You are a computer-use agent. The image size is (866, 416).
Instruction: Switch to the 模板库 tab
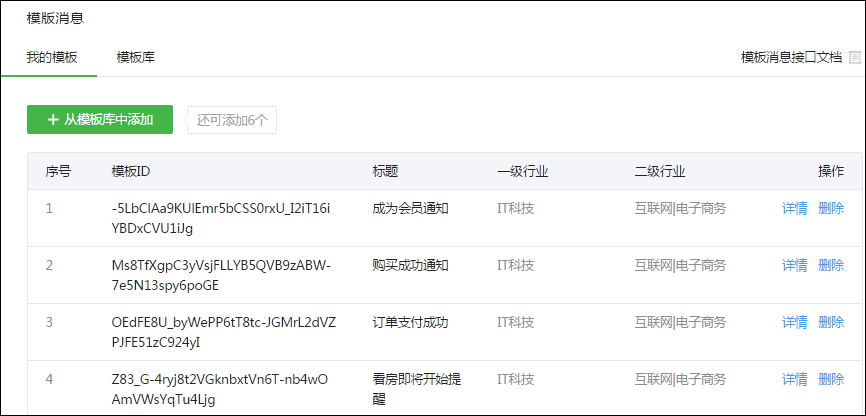[x=135, y=57]
